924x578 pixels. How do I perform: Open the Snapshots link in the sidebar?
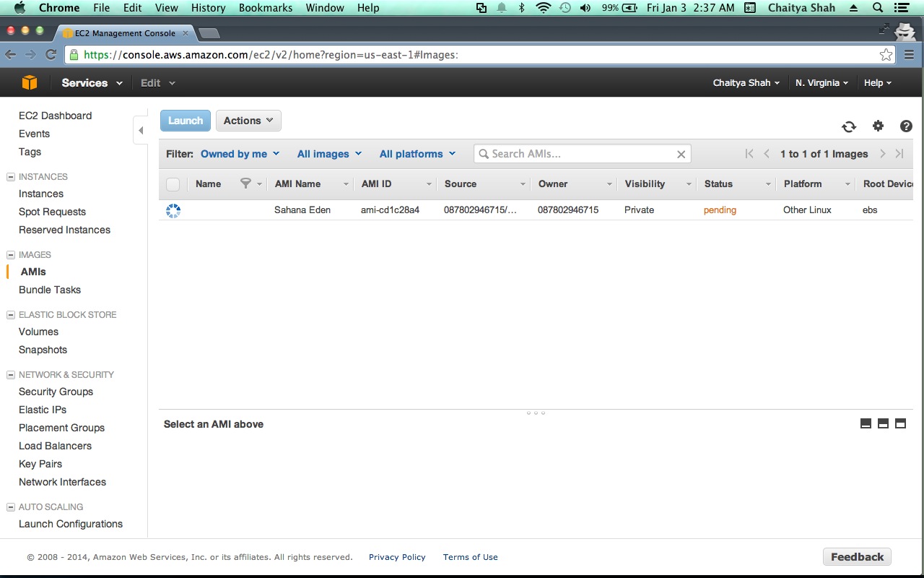(x=43, y=350)
